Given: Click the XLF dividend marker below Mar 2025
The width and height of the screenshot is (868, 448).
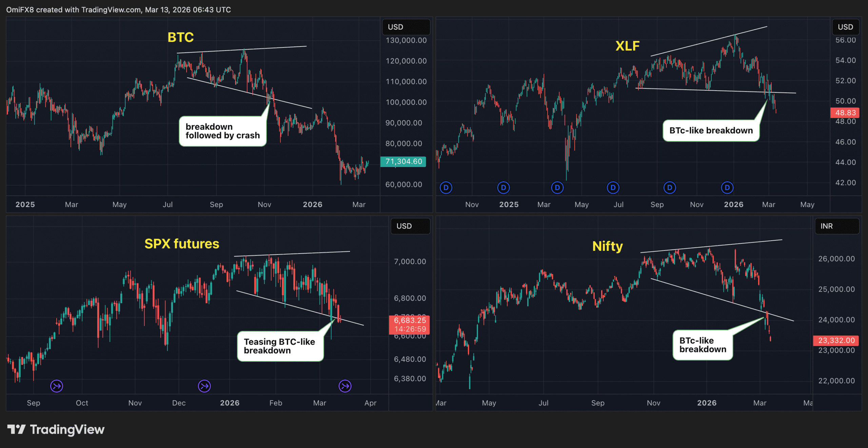Looking at the screenshot, I should click(x=557, y=188).
